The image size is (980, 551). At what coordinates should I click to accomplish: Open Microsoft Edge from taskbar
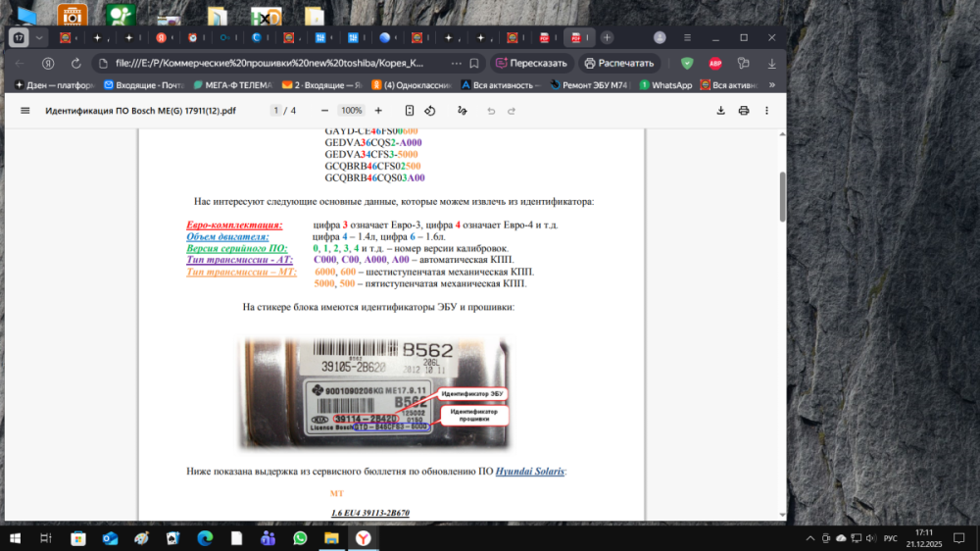[205, 538]
